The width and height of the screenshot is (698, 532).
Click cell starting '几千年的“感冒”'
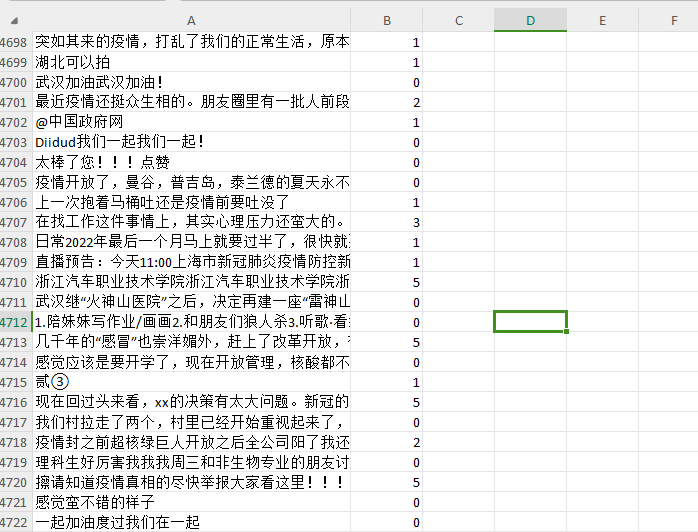191,342
